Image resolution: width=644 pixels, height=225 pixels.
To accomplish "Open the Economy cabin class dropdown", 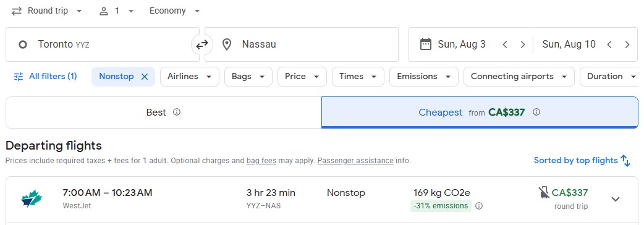I will pyautogui.click(x=174, y=11).
